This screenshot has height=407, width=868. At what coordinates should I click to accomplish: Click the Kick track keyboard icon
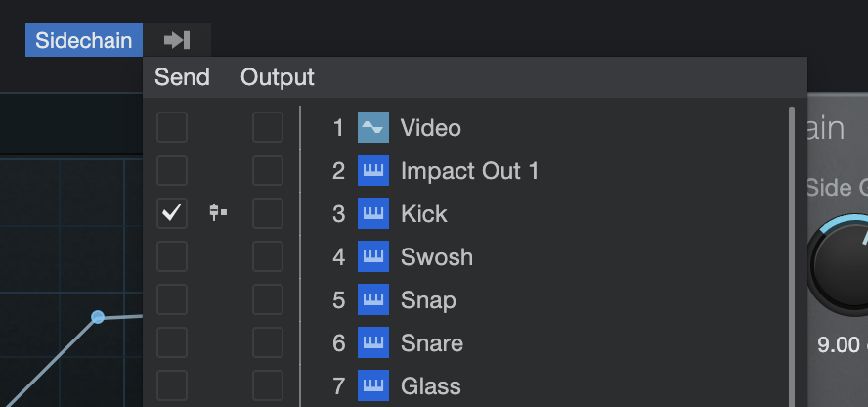[373, 213]
